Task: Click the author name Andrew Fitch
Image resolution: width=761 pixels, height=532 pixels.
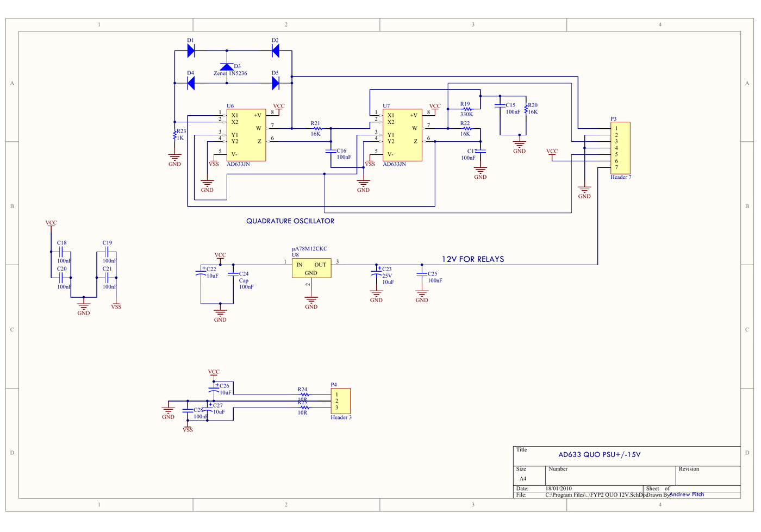Action: [x=687, y=495]
